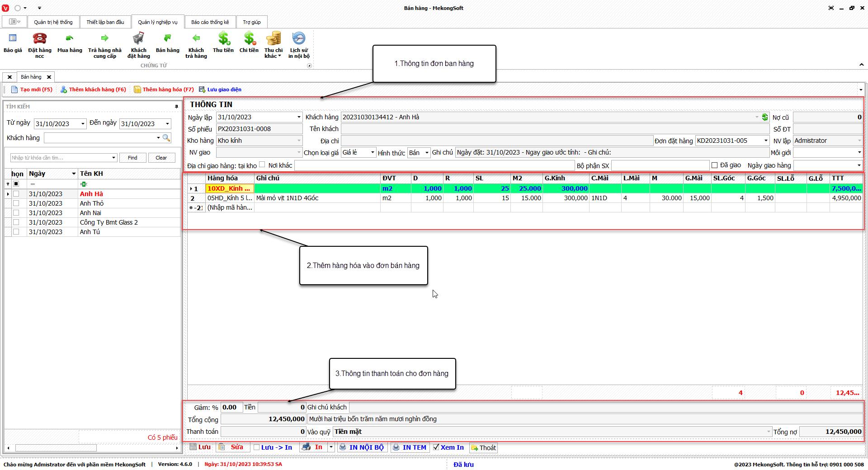Image resolution: width=868 pixels, height=470 pixels.
Task: Select the 05HD_Kính product row
Action: [525, 198]
